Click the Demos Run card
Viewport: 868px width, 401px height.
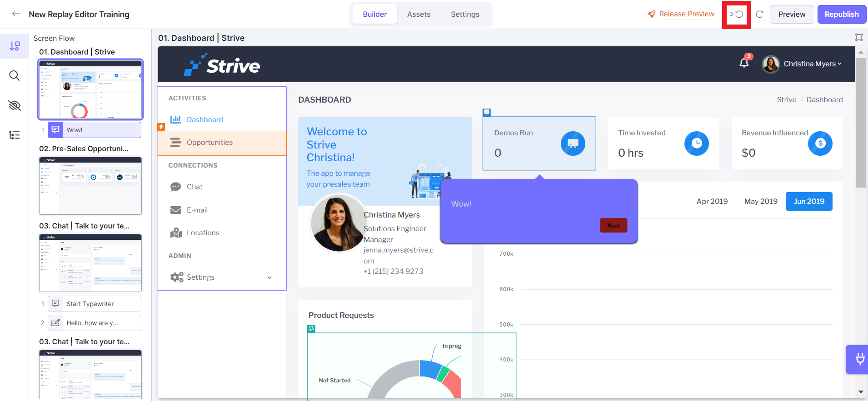[x=539, y=144]
